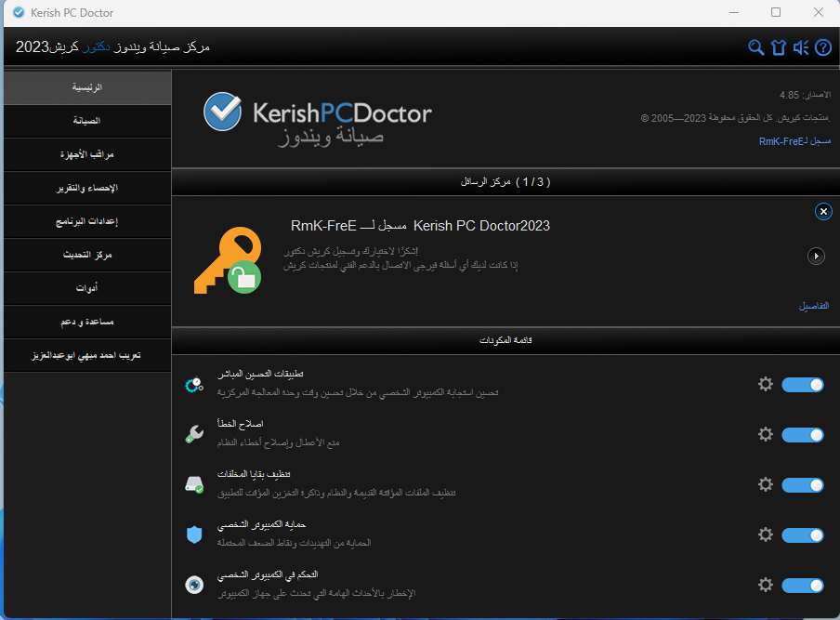Viewport: 840px width, 620px height.
Task: Open مراقب الأجهزة sidebar section
Action: [87, 154]
